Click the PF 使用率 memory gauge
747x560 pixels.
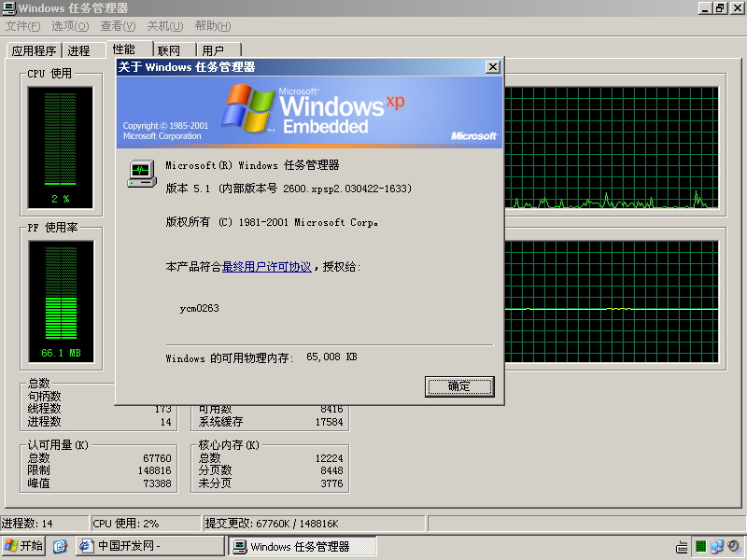point(61,301)
